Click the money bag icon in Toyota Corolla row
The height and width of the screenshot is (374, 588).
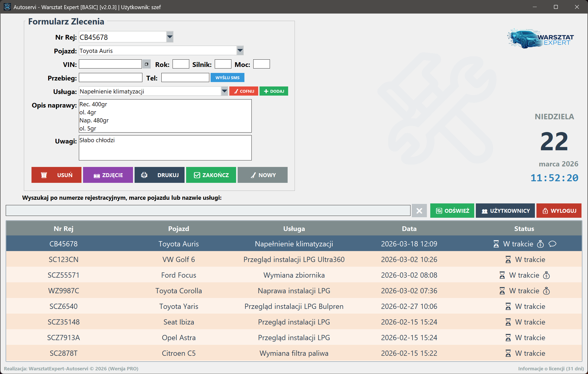pyautogui.click(x=546, y=291)
